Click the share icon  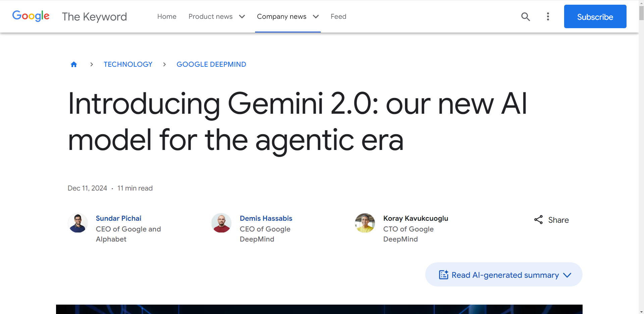click(x=538, y=220)
